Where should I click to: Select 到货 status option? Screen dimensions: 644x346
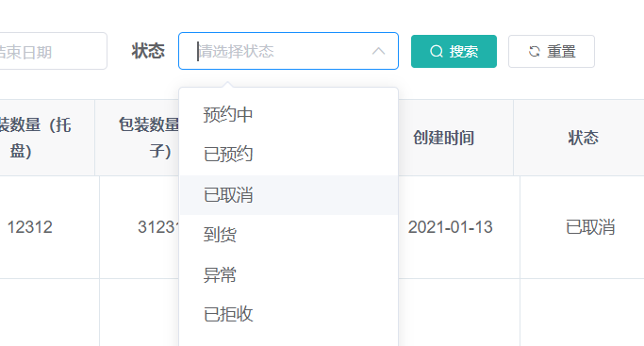(x=289, y=235)
